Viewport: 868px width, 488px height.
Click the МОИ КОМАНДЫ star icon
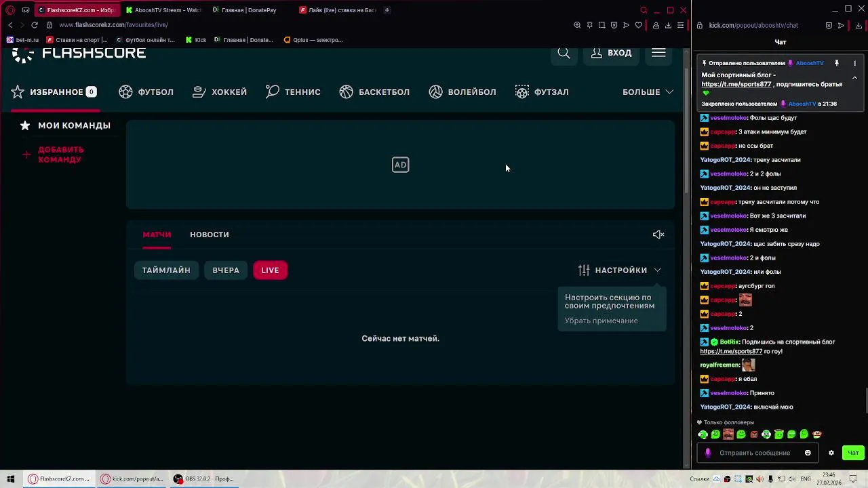pyautogui.click(x=25, y=125)
